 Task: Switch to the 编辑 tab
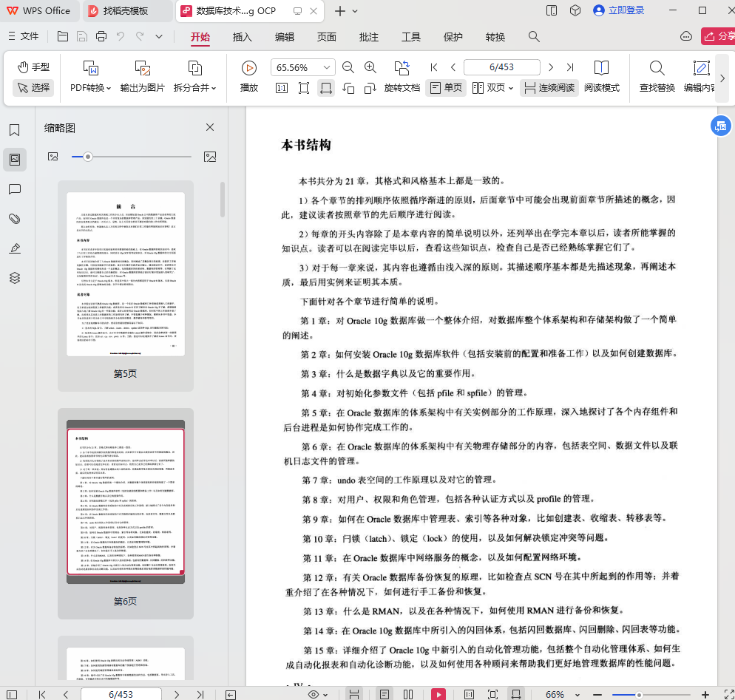[x=285, y=37]
